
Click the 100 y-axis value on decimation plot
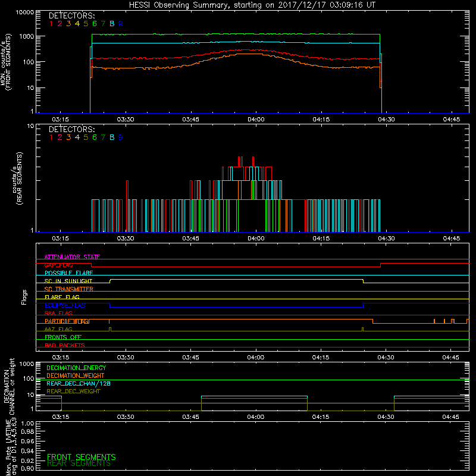click(29, 378)
